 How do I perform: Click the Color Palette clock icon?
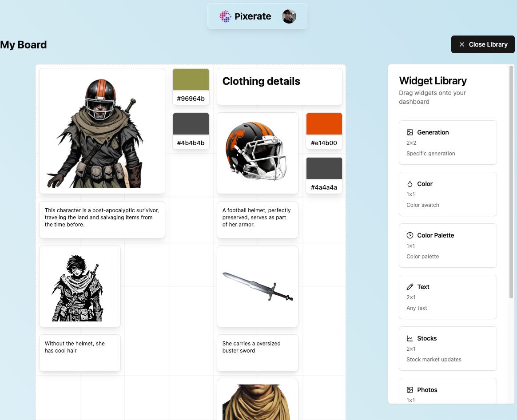tap(410, 235)
